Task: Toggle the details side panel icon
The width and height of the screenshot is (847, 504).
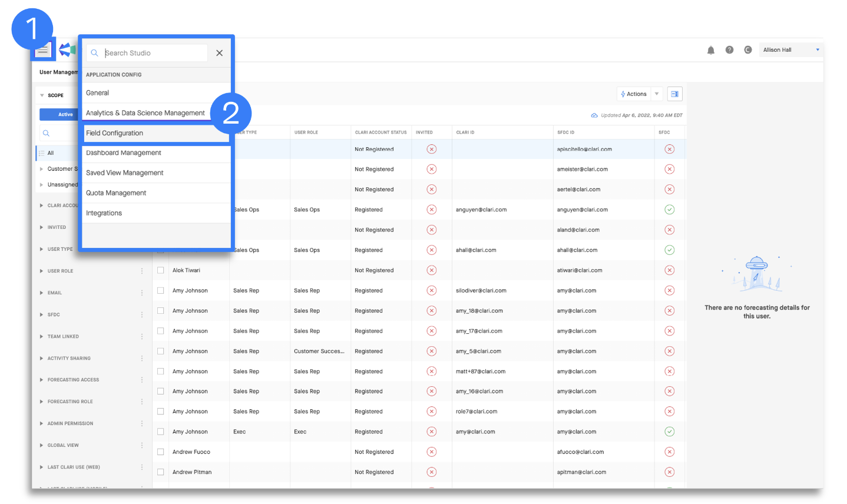Action: (x=675, y=94)
